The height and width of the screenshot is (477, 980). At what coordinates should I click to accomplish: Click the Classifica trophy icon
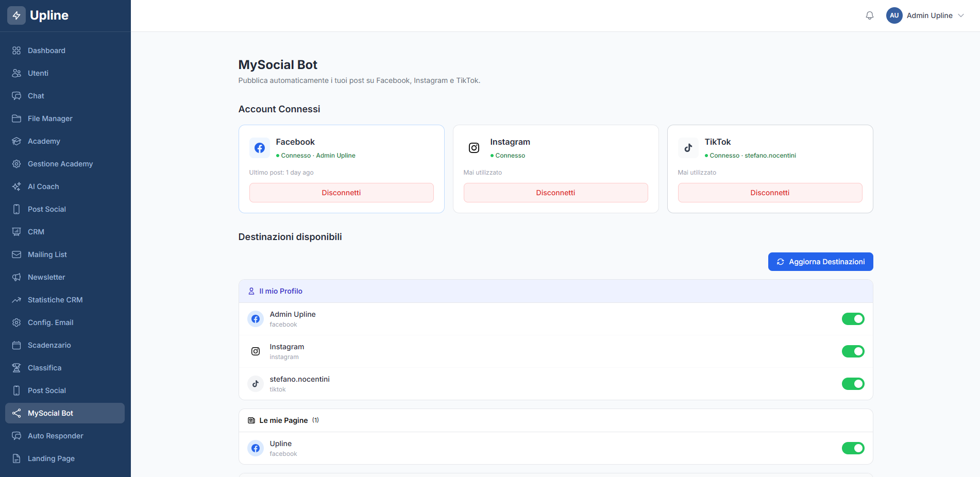[x=16, y=368]
